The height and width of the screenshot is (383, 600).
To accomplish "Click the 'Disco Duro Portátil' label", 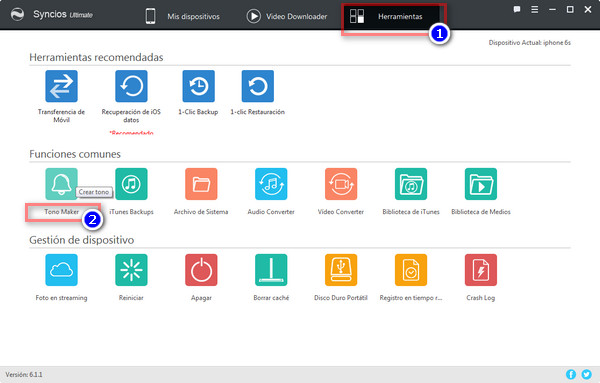I will [341, 298].
